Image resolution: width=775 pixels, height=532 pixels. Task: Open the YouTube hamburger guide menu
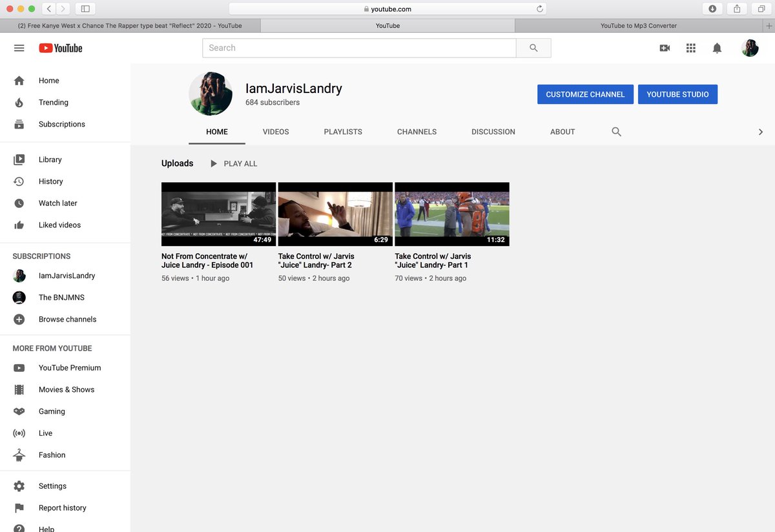[19, 48]
